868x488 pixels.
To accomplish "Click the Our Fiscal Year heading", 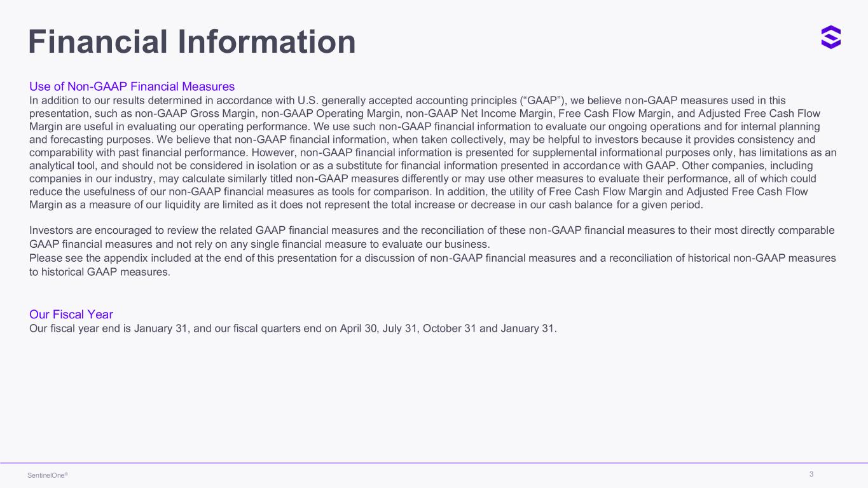I will pyautogui.click(x=71, y=315).
